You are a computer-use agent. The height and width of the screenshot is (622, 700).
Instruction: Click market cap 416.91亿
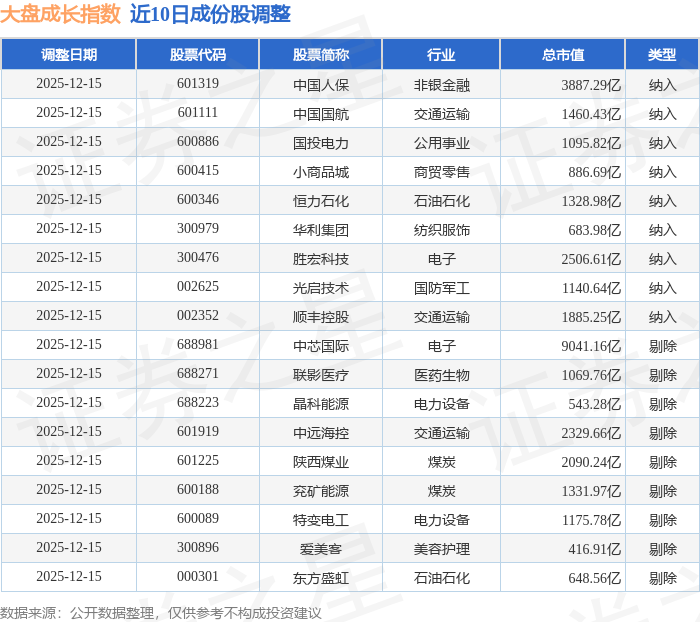[x=595, y=549]
